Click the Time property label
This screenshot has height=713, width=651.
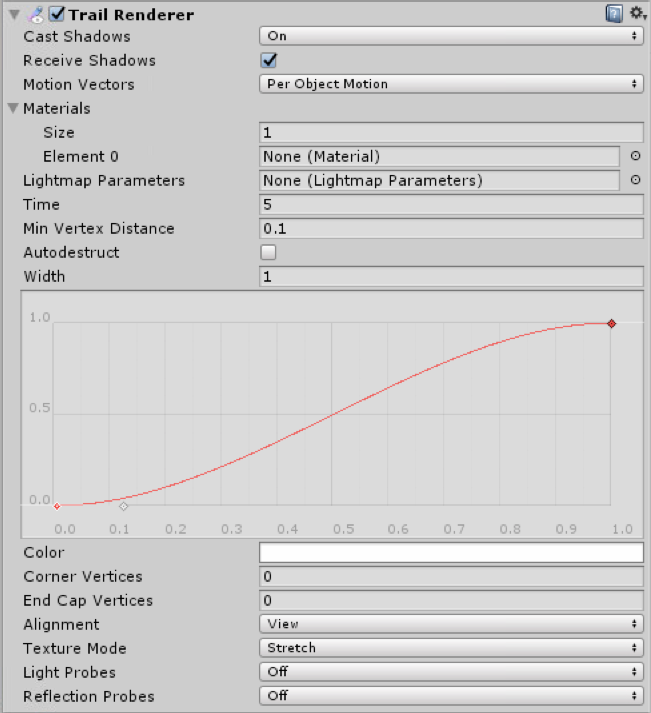pos(41,205)
